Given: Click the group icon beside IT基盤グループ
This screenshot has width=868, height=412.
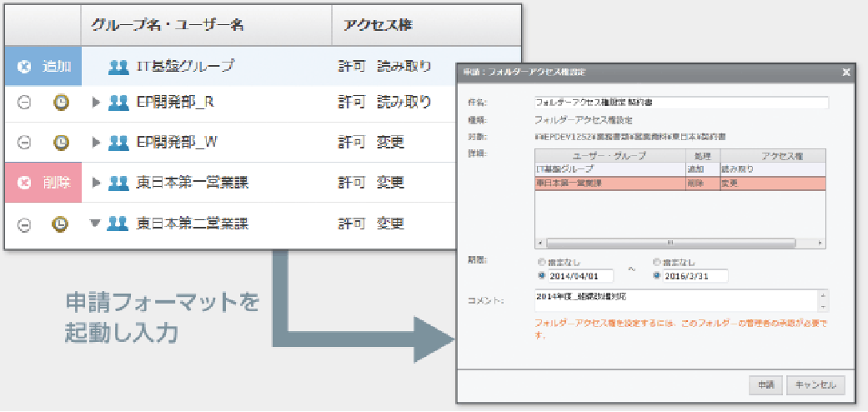Looking at the screenshot, I should [119, 67].
